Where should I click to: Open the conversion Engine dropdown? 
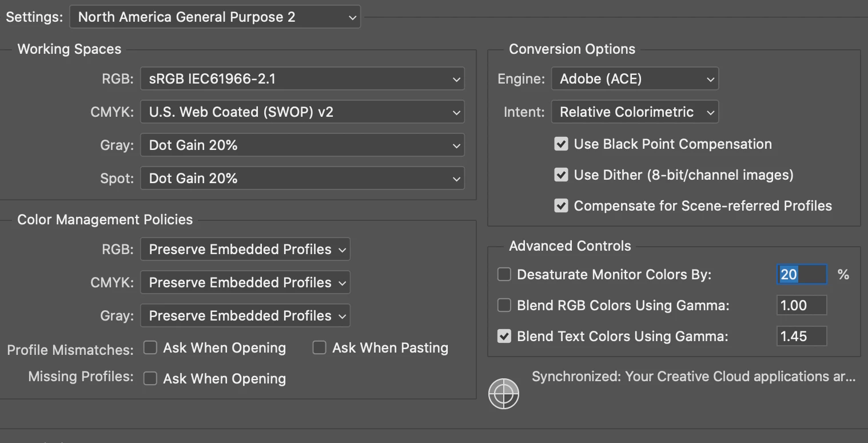[x=634, y=79]
